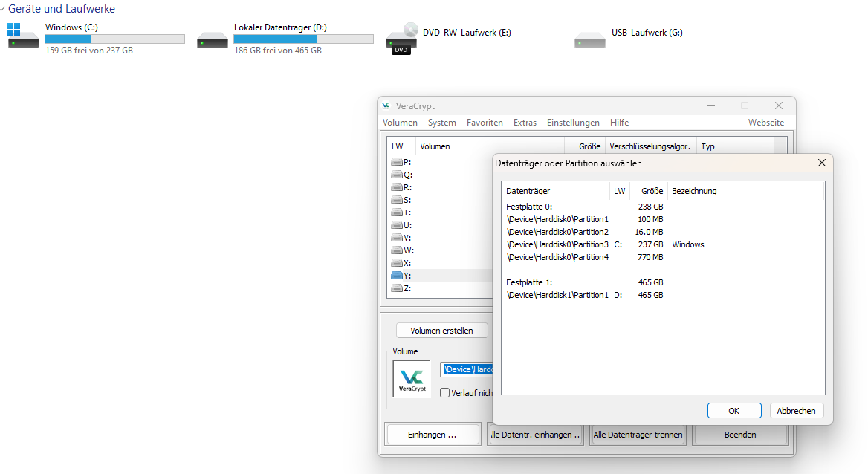Click the volume path input field
Image resolution: width=868 pixels, height=474 pixels.
tap(467, 369)
